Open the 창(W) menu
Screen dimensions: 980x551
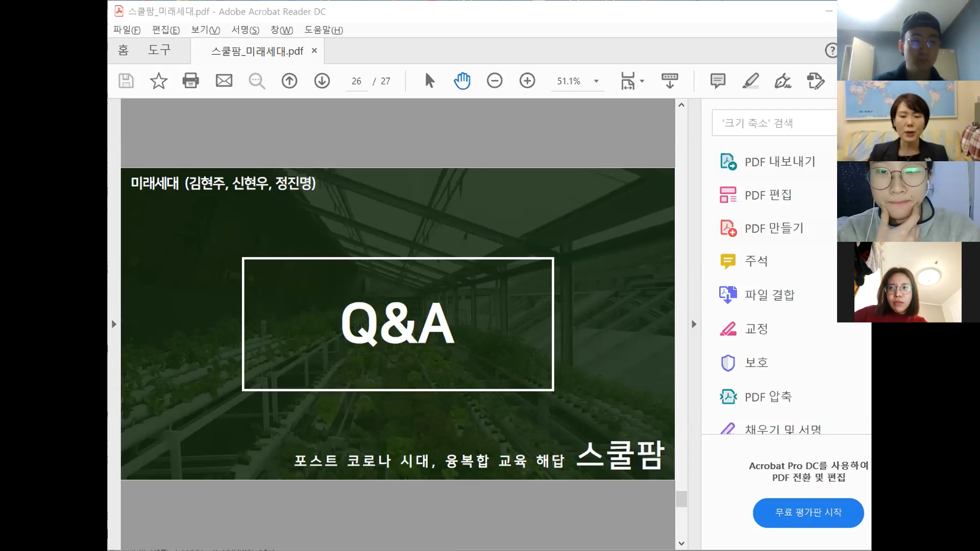tap(282, 30)
